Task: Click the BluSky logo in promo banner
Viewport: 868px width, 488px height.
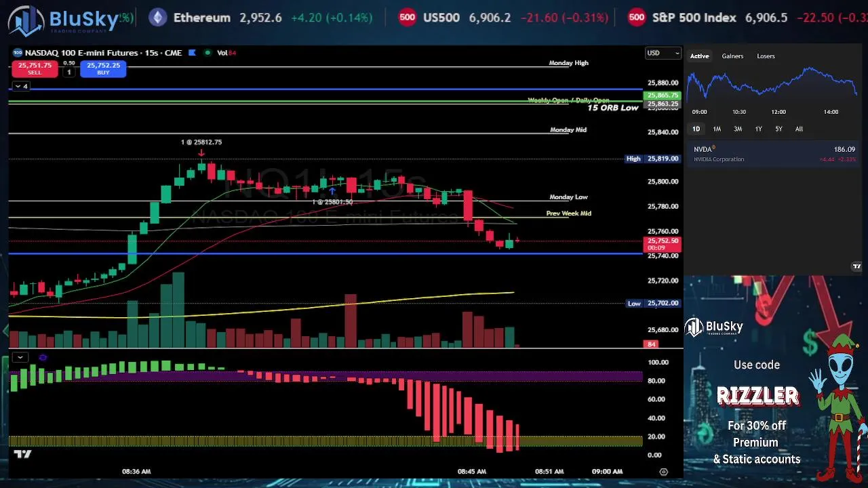Action: coord(713,327)
